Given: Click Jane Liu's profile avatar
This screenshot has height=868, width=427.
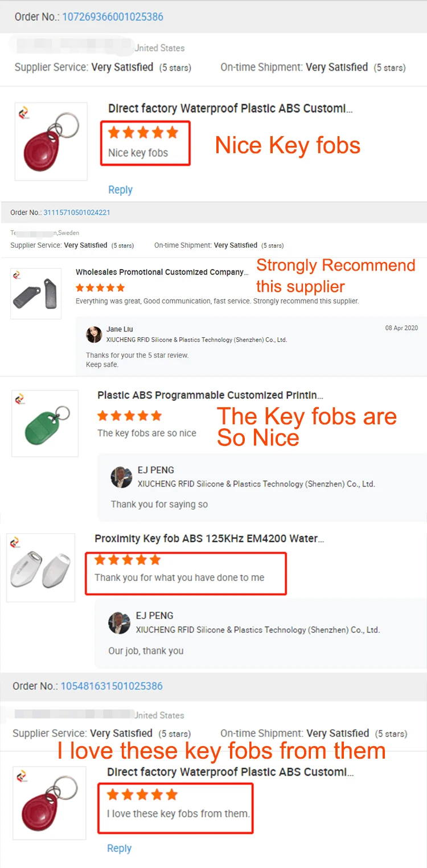Looking at the screenshot, I should [x=94, y=334].
